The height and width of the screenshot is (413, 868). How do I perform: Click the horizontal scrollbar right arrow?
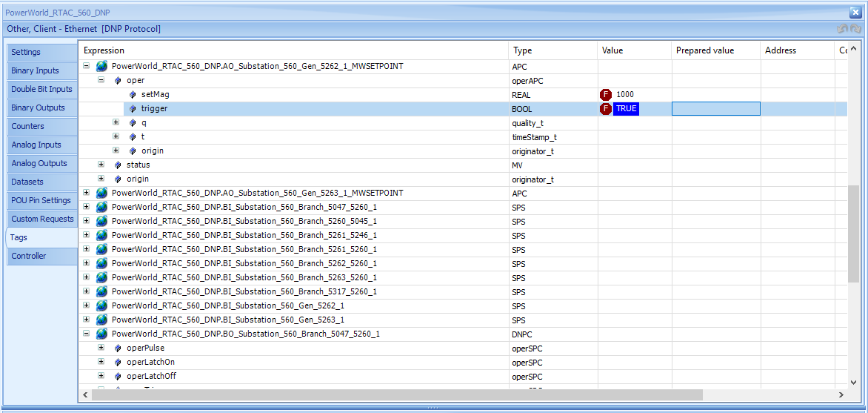tap(841, 394)
